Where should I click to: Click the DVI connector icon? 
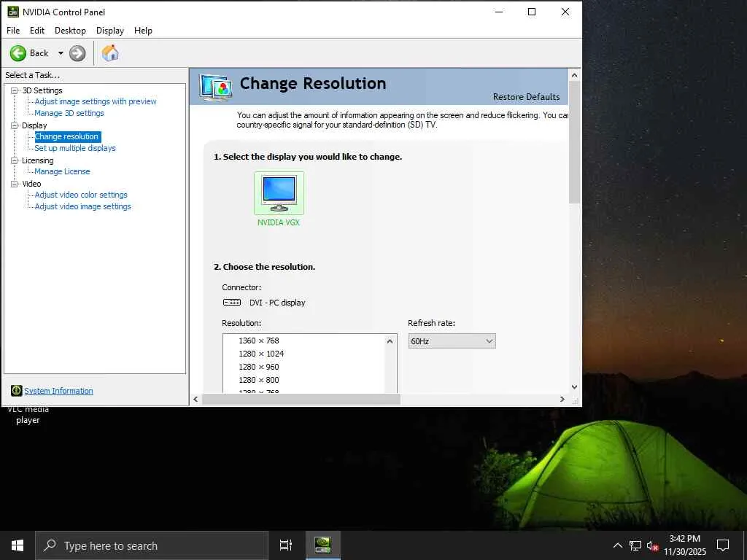pyautogui.click(x=232, y=303)
